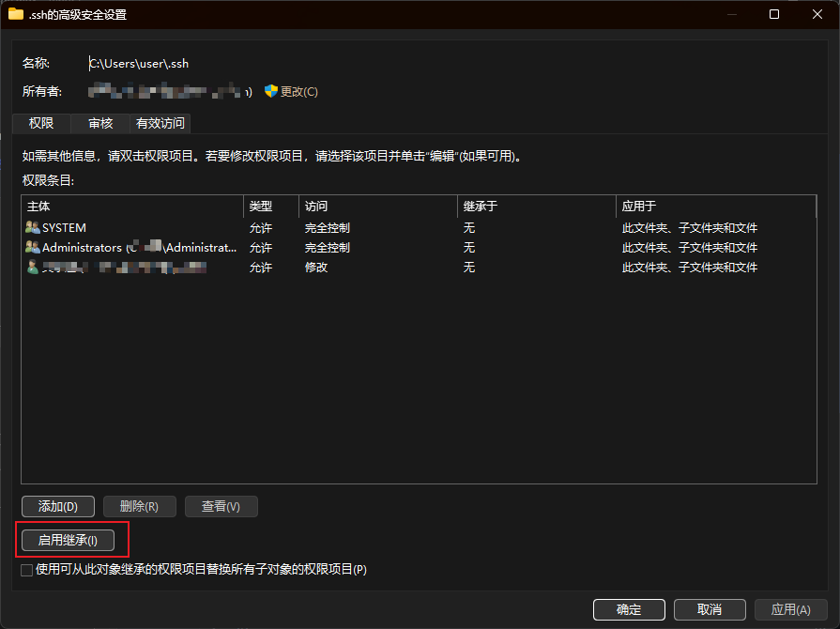Open the 审核 tab
Viewport: 840px width, 629px height.
[100, 124]
